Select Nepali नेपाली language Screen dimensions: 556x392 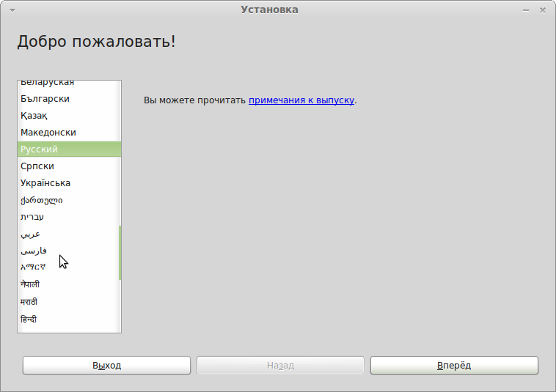coord(69,284)
